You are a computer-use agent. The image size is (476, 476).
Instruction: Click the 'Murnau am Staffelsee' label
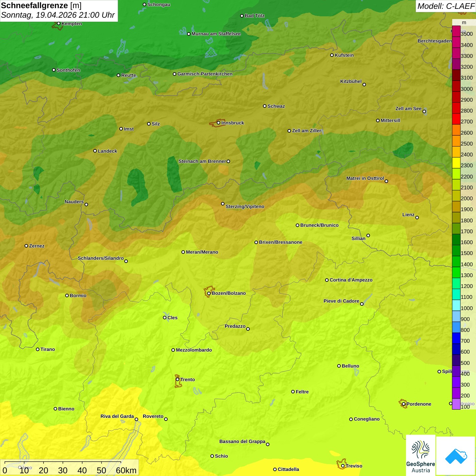(x=216, y=34)
